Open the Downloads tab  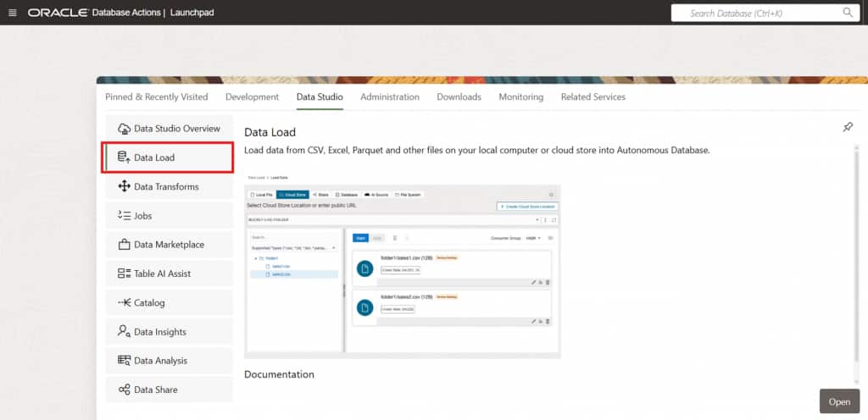[459, 97]
